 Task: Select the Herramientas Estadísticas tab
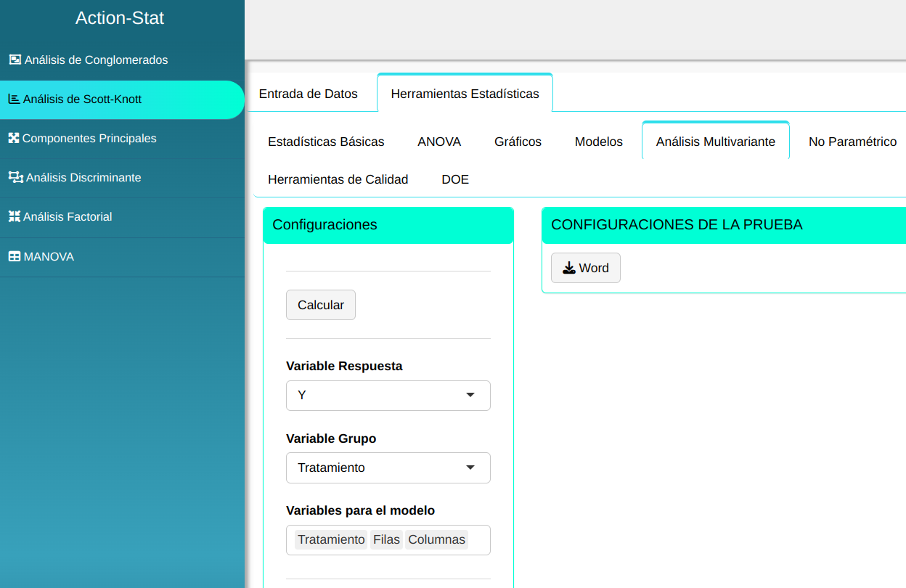tap(465, 94)
